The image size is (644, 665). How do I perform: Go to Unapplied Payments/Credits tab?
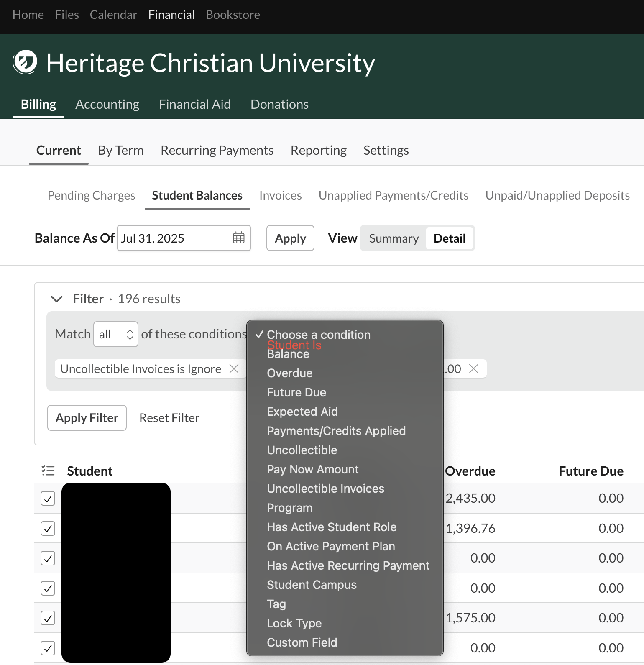pos(394,195)
